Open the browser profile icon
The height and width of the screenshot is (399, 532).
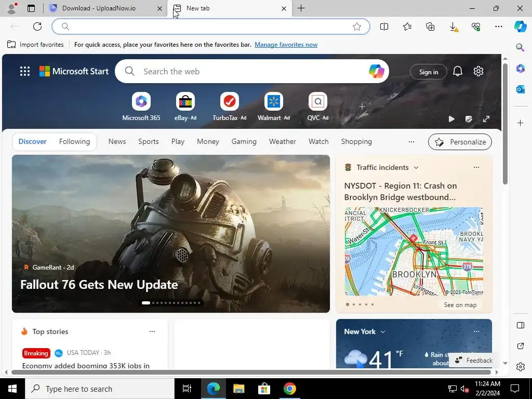[x=12, y=8]
